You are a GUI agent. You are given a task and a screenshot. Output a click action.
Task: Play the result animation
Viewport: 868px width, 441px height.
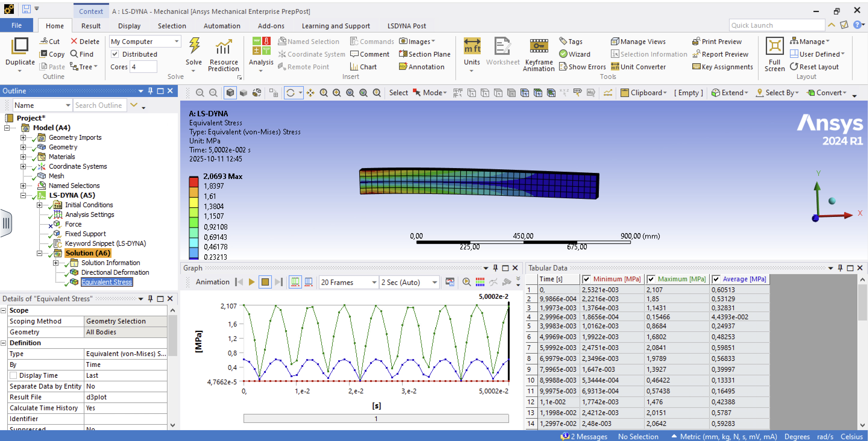[x=251, y=282]
